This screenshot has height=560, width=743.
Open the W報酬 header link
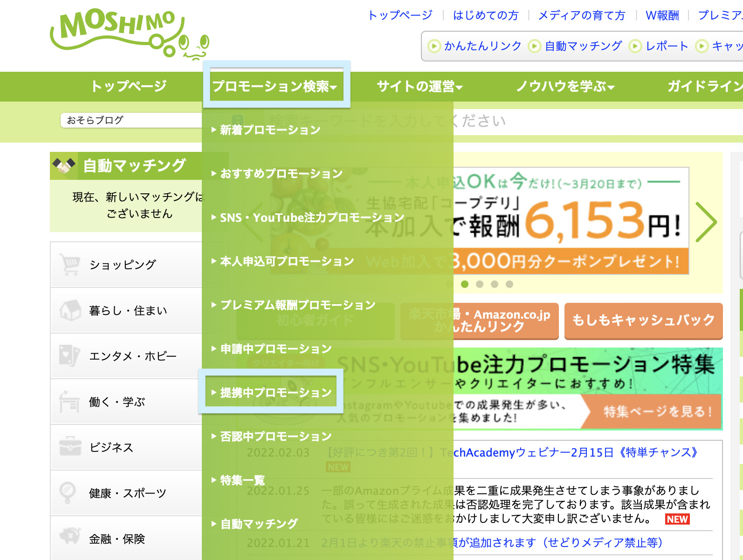tap(662, 15)
